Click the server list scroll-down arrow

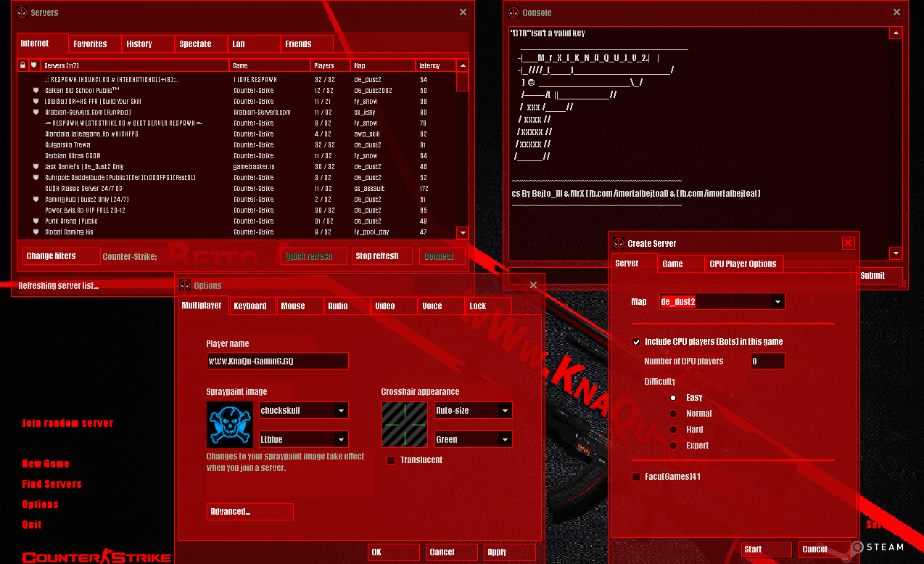point(463,232)
